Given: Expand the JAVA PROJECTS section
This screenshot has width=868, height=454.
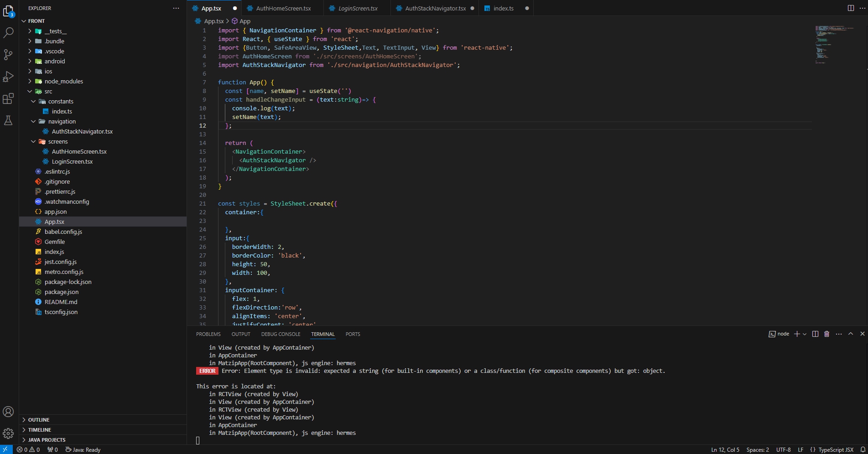Looking at the screenshot, I should pyautogui.click(x=103, y=440).
